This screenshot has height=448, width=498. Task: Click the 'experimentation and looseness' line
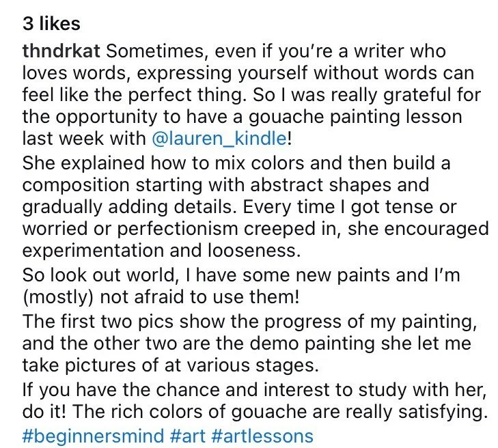pyautogui.click(x=161, y=251)
